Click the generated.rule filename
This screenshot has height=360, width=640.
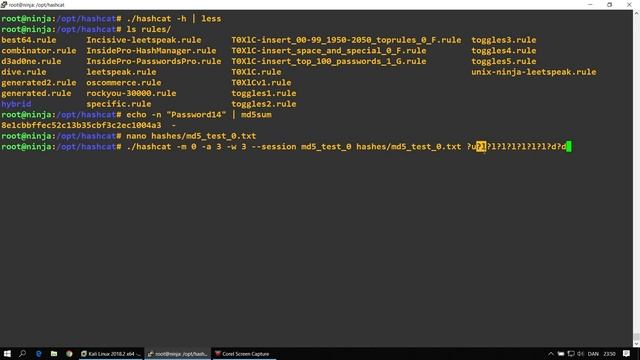coord(36,93)
